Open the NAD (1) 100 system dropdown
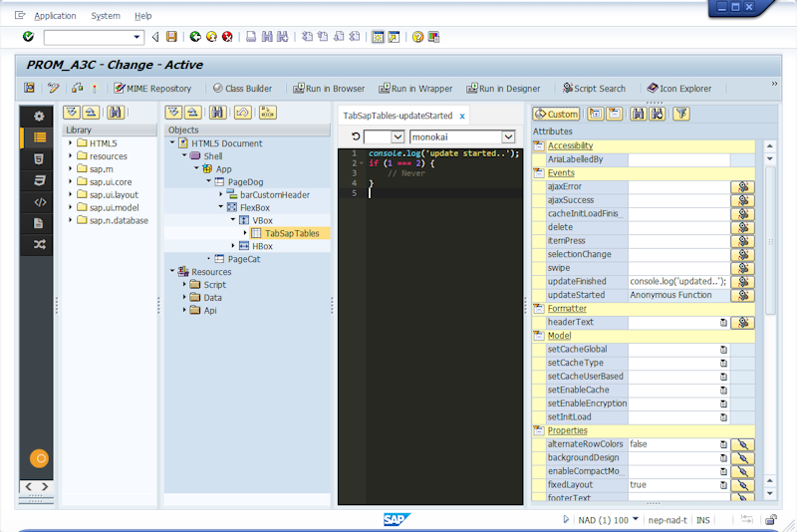The width and height of the screenshot is (797, 532). (636, 519)
